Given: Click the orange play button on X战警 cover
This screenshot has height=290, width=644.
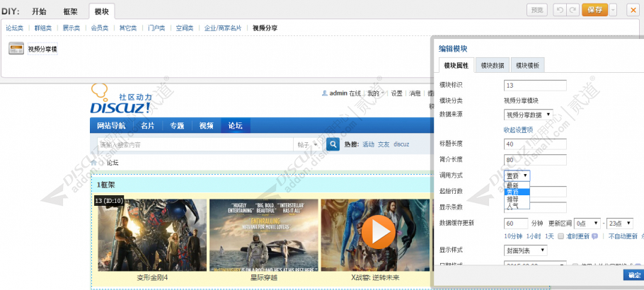Looking at the screenshot, I should pyautogui.click(x=379, y=233).
